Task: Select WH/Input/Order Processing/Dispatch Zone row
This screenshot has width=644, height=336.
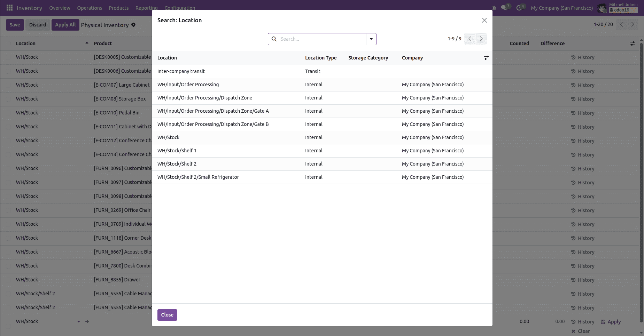Action: (x=322, y=98)
